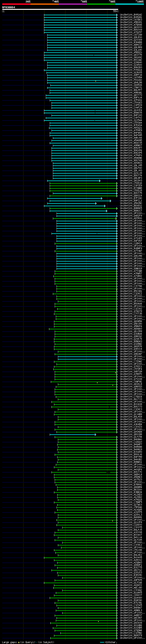Open hit label UniRef100_A7Q157
The image size is (146, 644).
[131, 32]
